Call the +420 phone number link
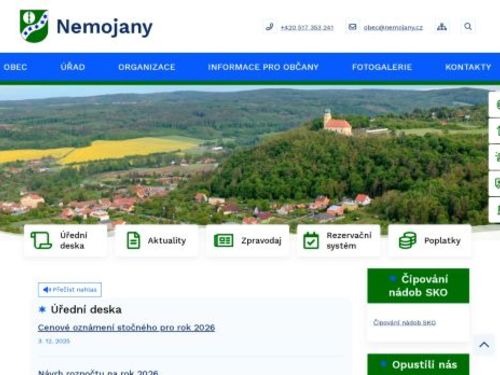Screen dimensions: 500x375 coord(307,27)
